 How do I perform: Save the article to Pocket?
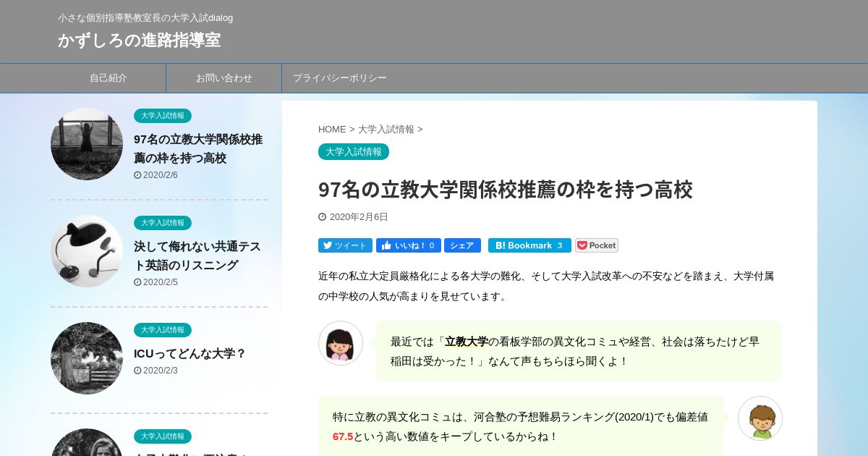tap(597, 245)
